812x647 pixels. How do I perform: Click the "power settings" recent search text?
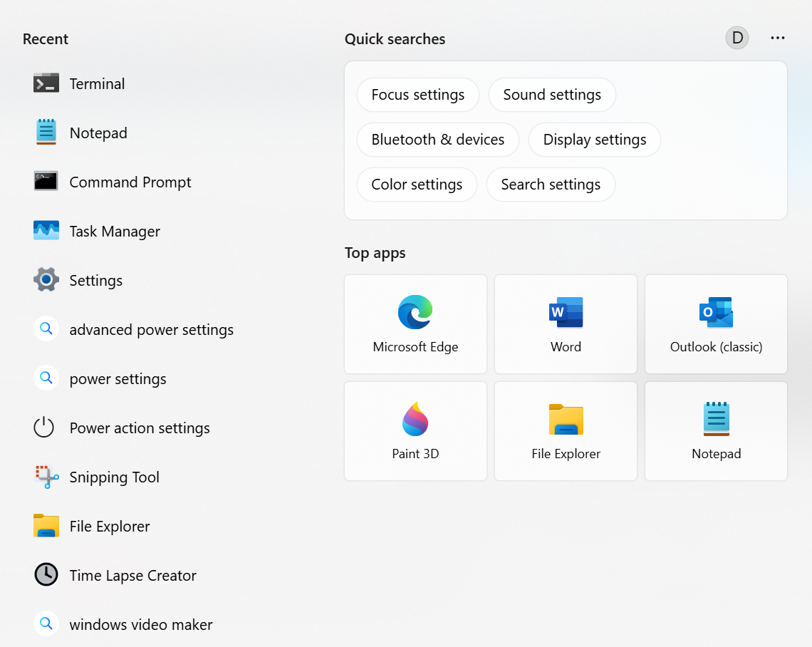[x=118, y=379]
